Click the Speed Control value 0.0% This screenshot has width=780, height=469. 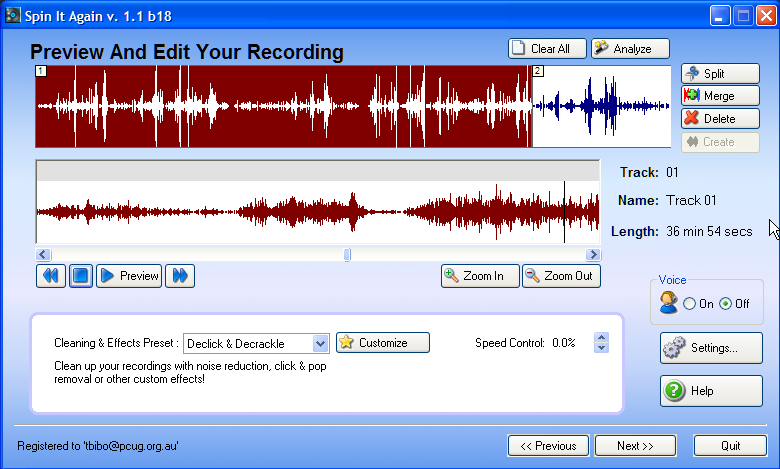pyautogui.click(x=564, y=343)
